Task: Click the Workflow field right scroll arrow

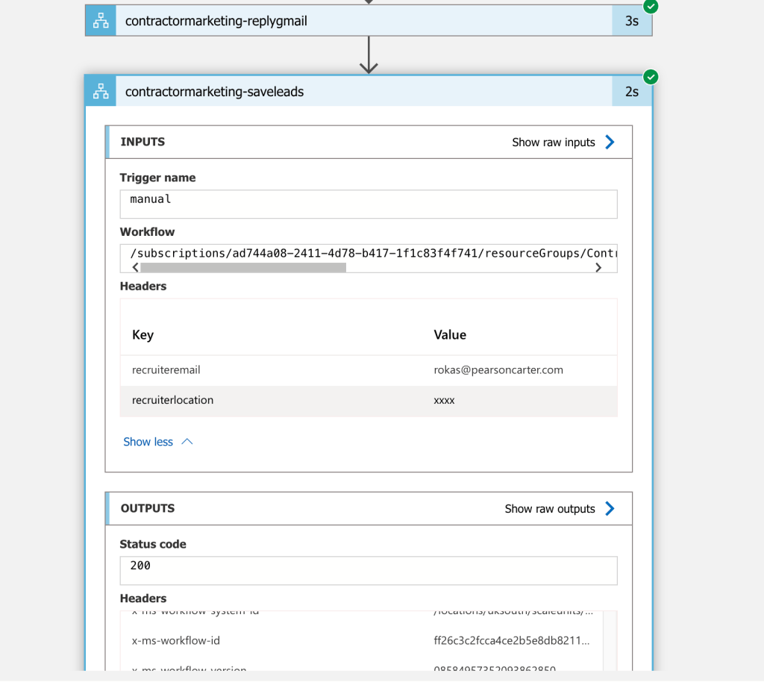Action: point(598,267)
